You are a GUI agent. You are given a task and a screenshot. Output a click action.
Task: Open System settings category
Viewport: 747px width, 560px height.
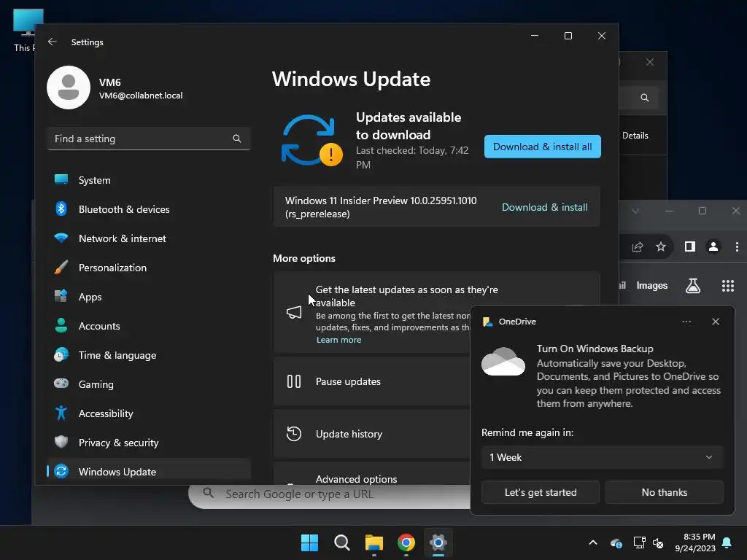(149, 180)
